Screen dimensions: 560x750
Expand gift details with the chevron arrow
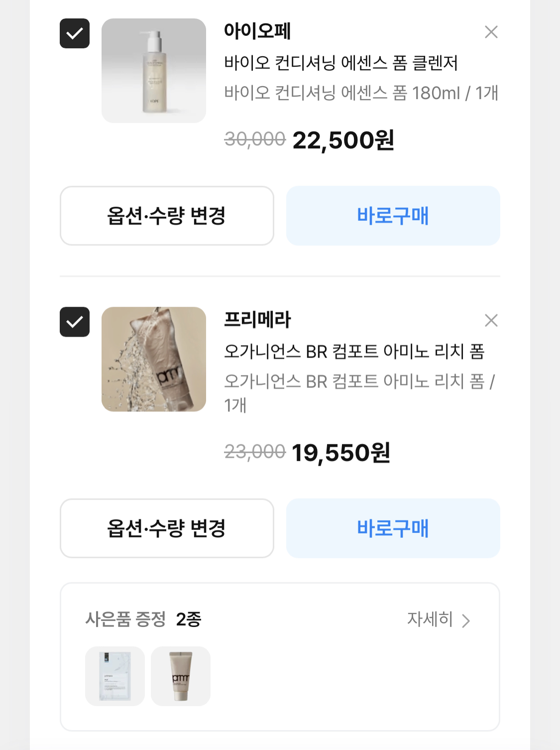click(466, 621)
